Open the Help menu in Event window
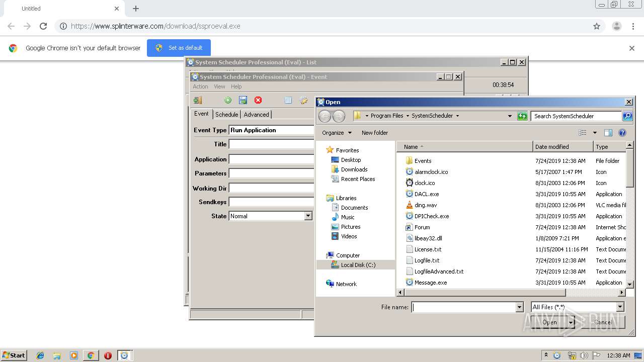644x362 pixels. [236, 86]
